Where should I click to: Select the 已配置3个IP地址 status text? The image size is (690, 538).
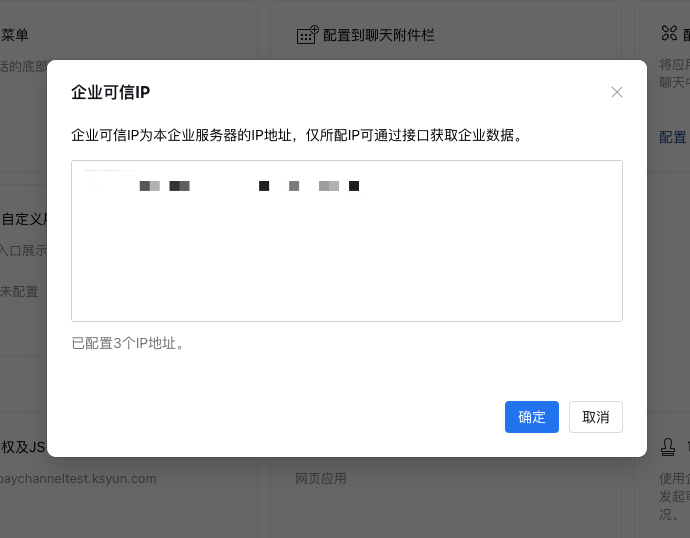point(128,343)
